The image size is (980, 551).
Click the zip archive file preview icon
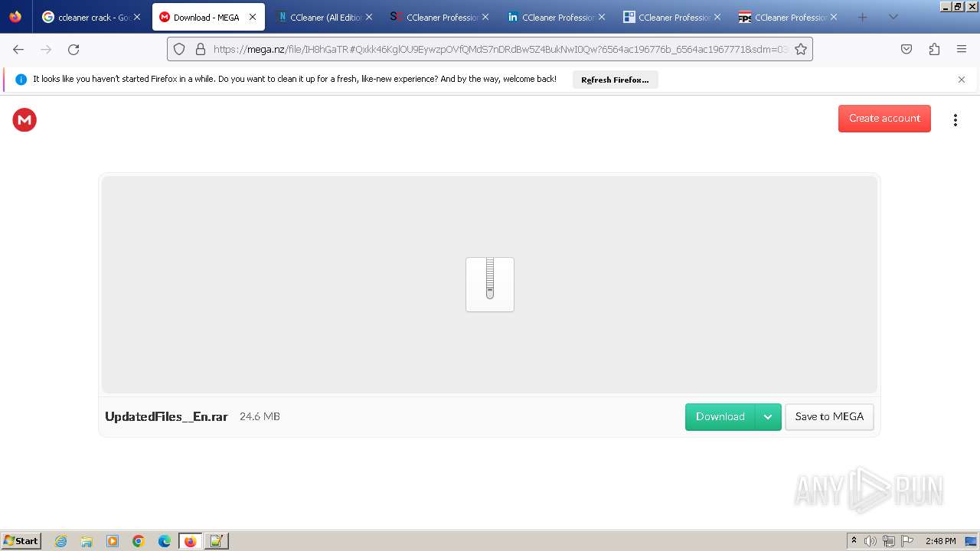(x=490, y=285)
